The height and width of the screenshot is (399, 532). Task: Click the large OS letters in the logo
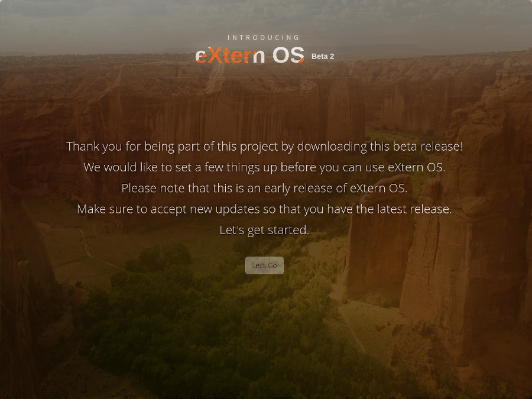pyautogui.click(x=288, y=55)
